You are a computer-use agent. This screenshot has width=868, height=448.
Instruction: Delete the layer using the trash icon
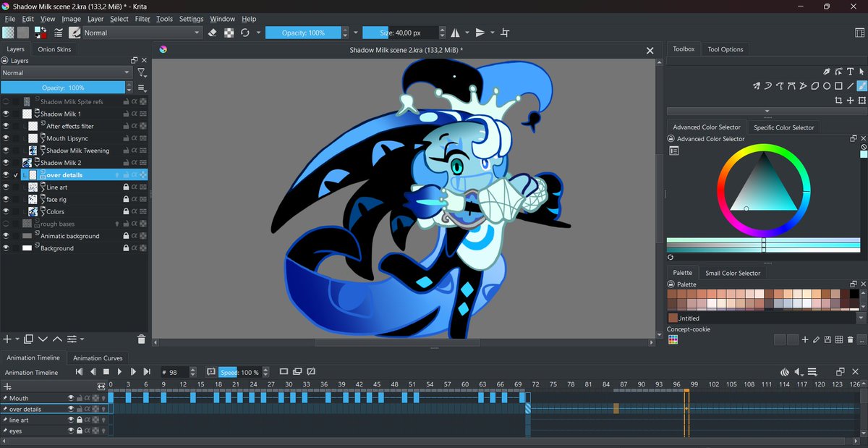point(141,339)
